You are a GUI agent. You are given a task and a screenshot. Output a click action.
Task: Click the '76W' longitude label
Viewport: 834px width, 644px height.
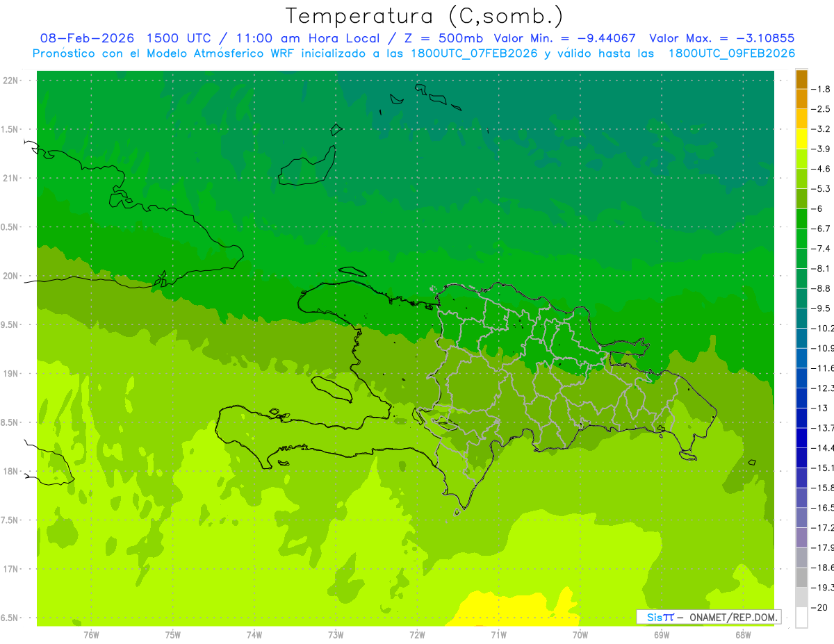91,634
